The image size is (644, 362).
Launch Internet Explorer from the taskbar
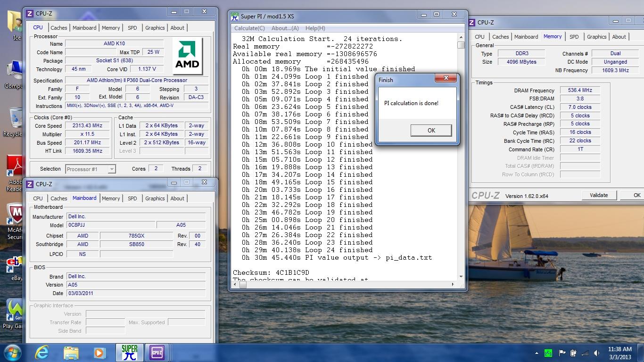[x=42, y=353]
